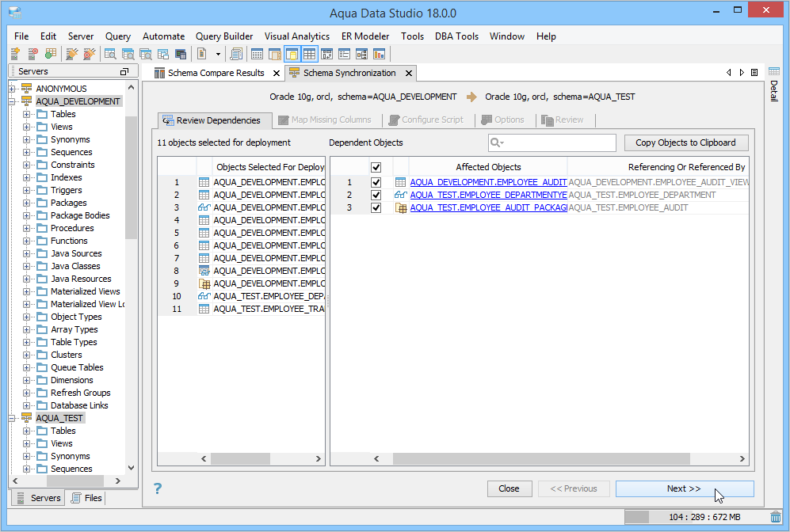Click Copy Objects to Clipboard button

685,142
